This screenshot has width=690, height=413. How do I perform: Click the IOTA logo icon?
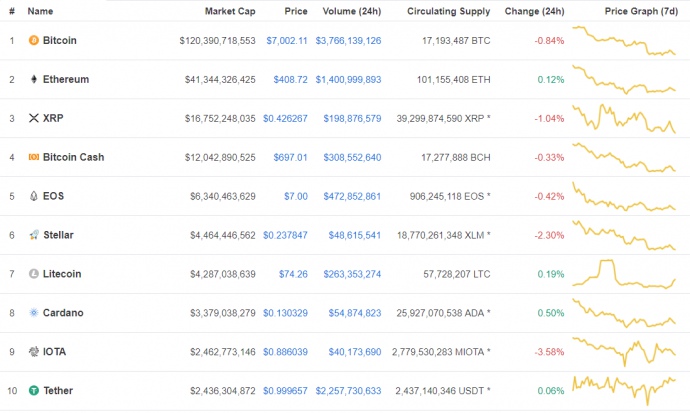coord(34,351)
